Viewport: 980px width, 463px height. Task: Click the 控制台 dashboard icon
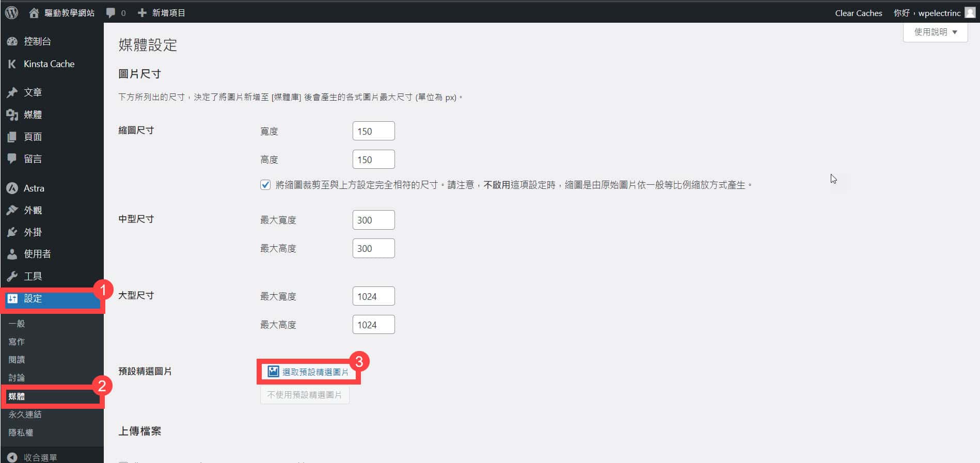click(12, 41)
